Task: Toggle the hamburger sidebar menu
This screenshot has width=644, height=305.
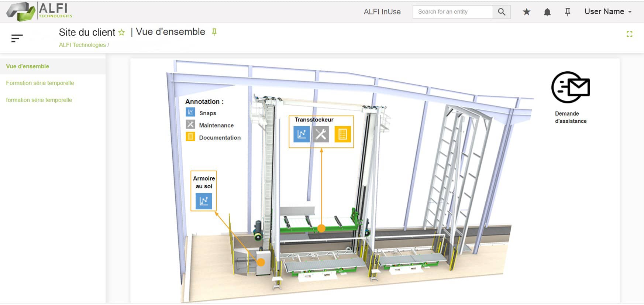Action: coord(17,38)
